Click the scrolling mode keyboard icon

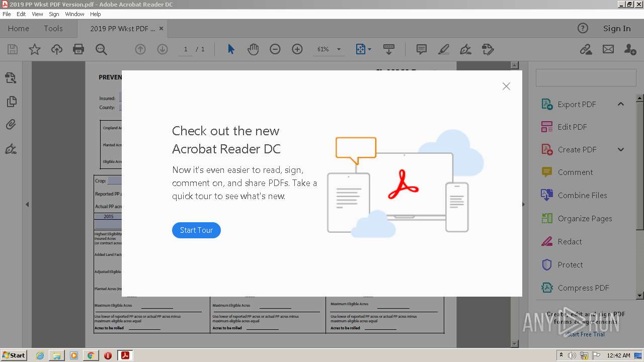click(x=389, y=49)
